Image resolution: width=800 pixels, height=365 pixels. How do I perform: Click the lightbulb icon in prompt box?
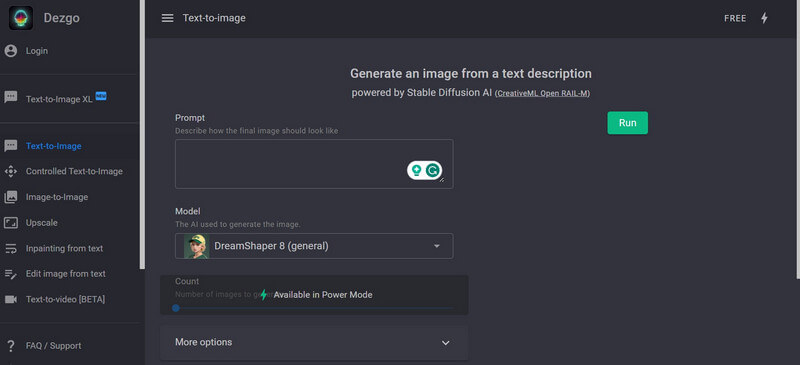(417, 171)
